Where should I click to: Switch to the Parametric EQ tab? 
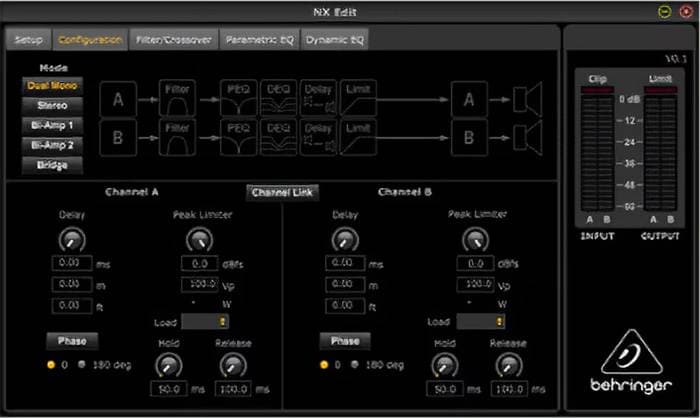pos(258,40)
